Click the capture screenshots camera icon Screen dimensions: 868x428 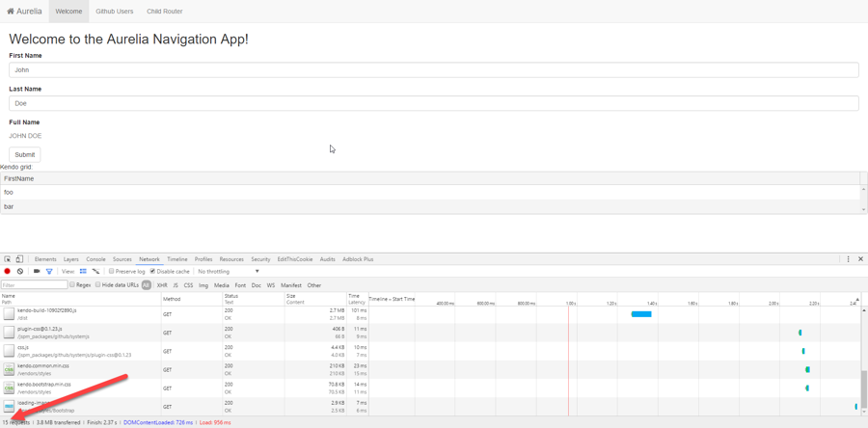pyautogui.click(x=37, y=272)
